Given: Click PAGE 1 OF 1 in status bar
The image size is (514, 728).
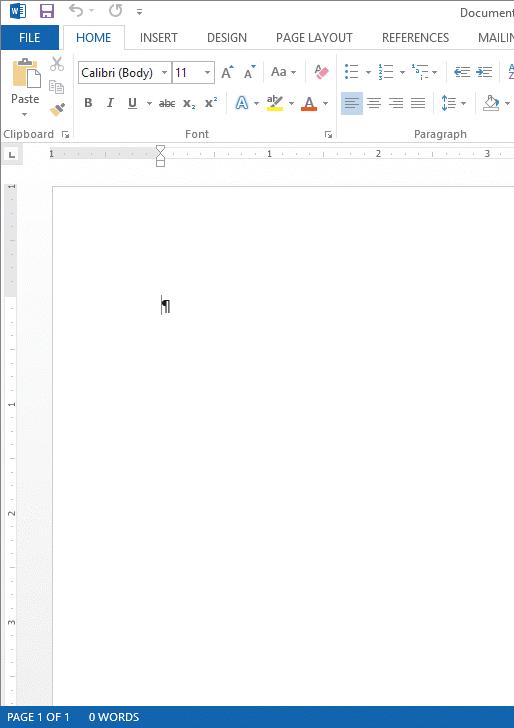Looking at the screenshot, I should 38,717.
